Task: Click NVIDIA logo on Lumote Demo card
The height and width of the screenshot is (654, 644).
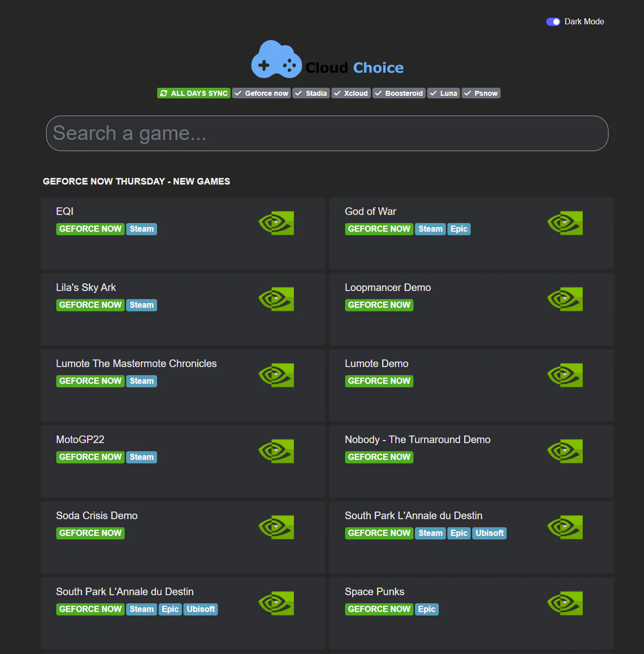Action: 565,375
